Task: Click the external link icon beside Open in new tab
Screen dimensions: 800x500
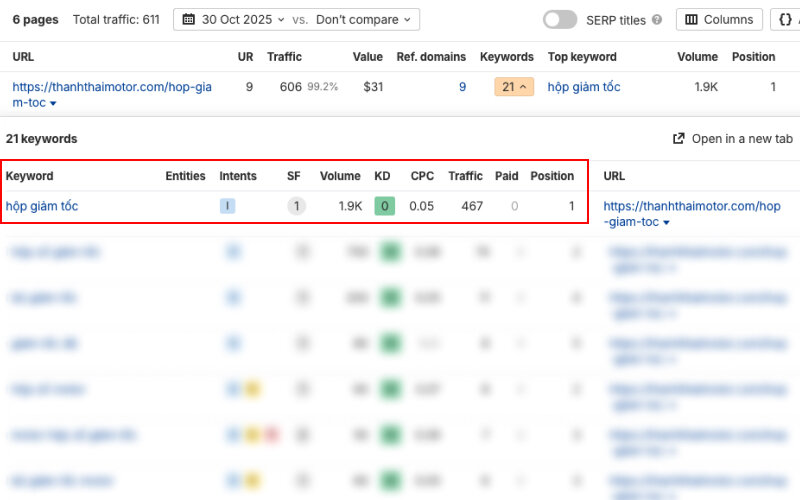Action: tap(679, 139)
